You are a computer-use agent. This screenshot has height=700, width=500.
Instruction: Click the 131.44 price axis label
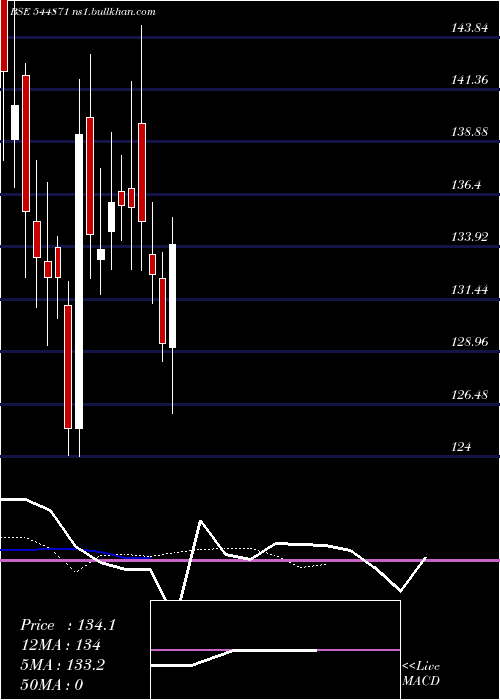click(x=469, y=290)
